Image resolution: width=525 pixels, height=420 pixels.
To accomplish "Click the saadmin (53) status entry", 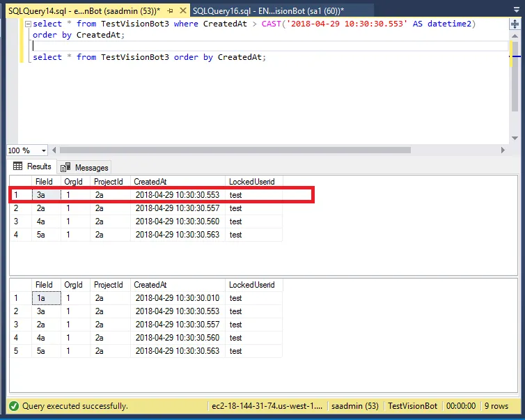I will [x=355, y=406].
